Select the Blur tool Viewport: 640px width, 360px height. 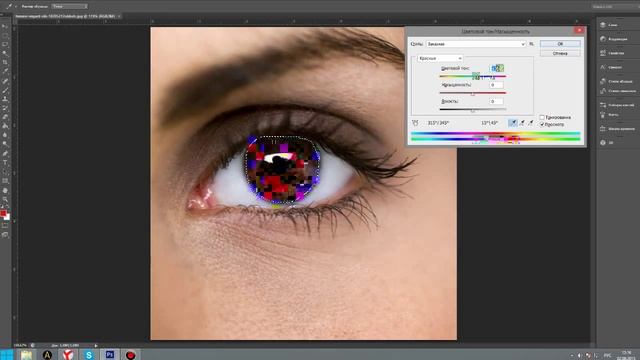pyautogui.click(x=5, y=135)
